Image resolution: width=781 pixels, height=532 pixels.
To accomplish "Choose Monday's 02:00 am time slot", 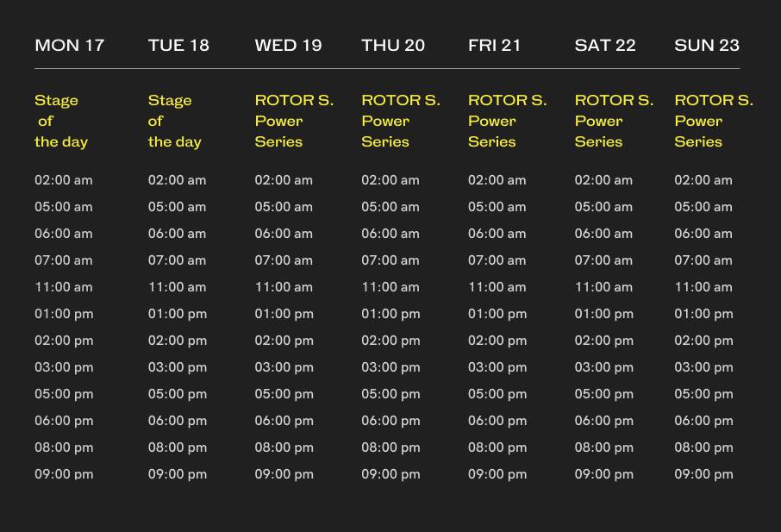I will [64, 180].
